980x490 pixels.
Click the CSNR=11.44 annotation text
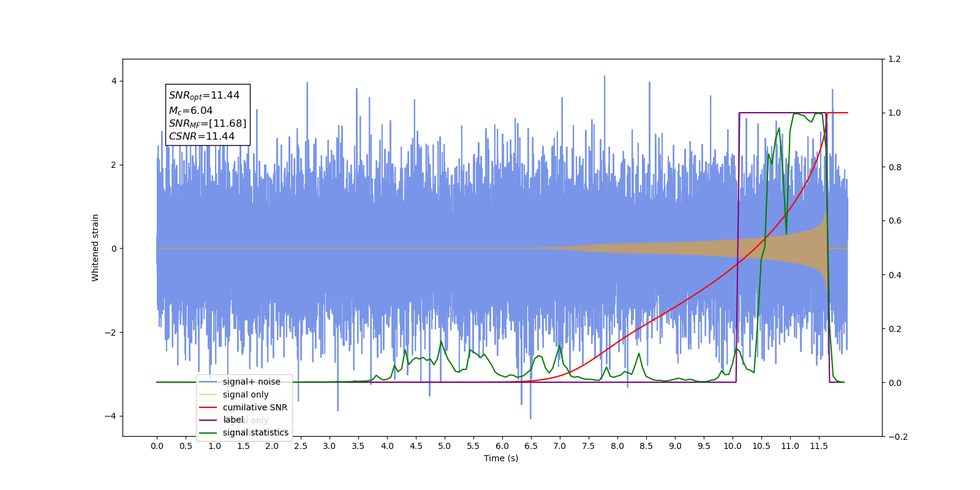202,137
